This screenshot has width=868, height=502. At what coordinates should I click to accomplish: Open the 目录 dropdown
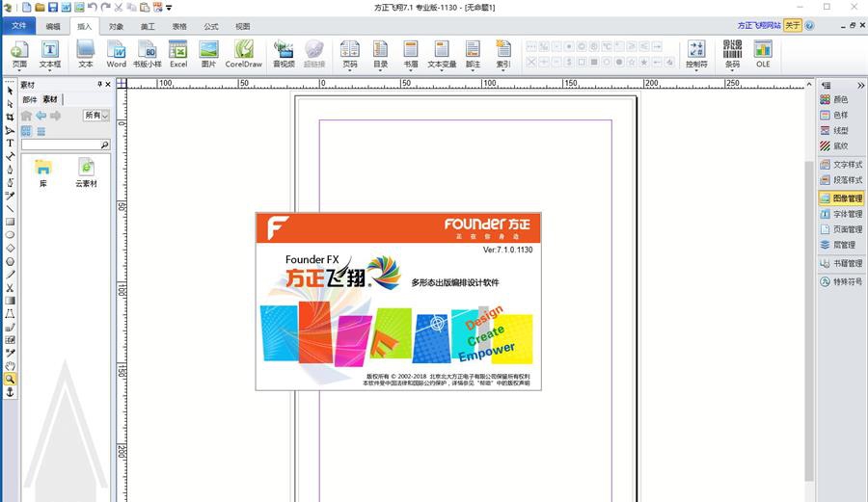pyautogui.click(x=380, y=70)
